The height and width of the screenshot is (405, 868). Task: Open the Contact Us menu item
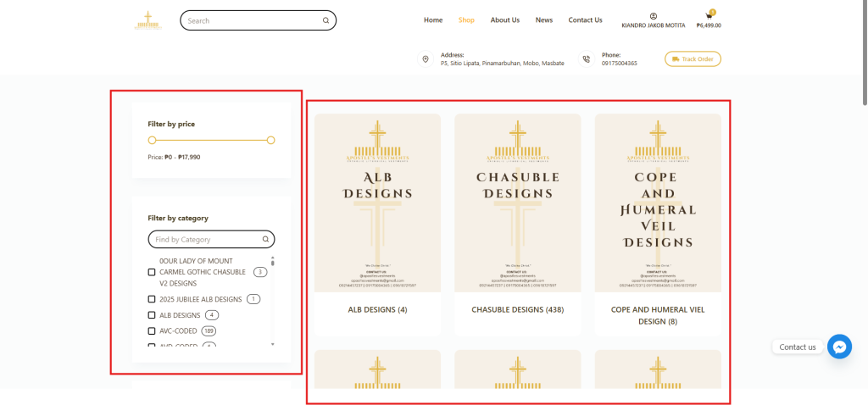point(585,20)
